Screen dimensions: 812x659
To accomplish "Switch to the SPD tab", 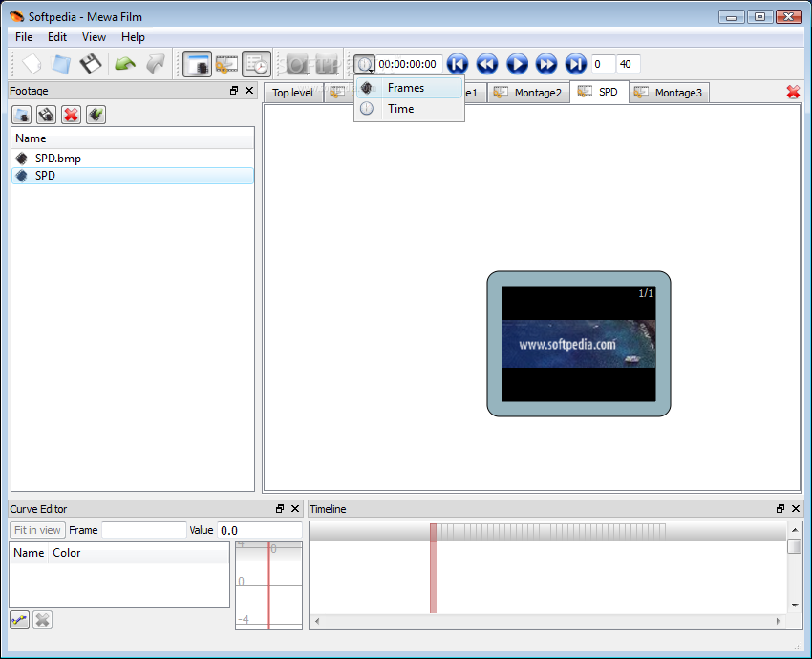I will click(599, 92).
